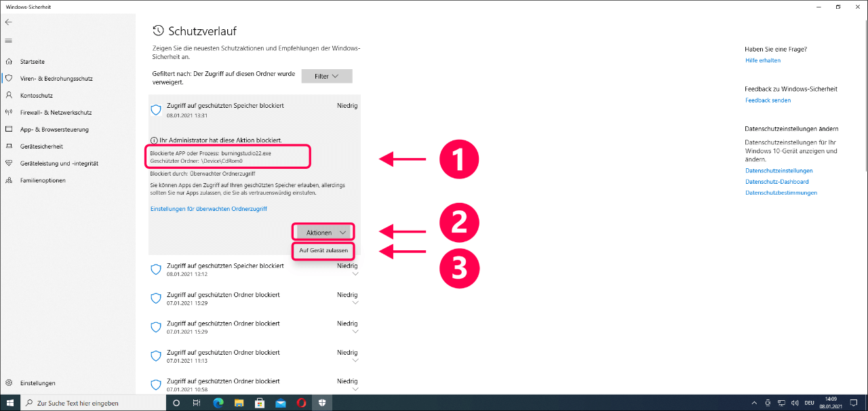The image size is (868, 411).
Task: Click the Schutzverlauf page heading
Action: [x=202, y=31]
